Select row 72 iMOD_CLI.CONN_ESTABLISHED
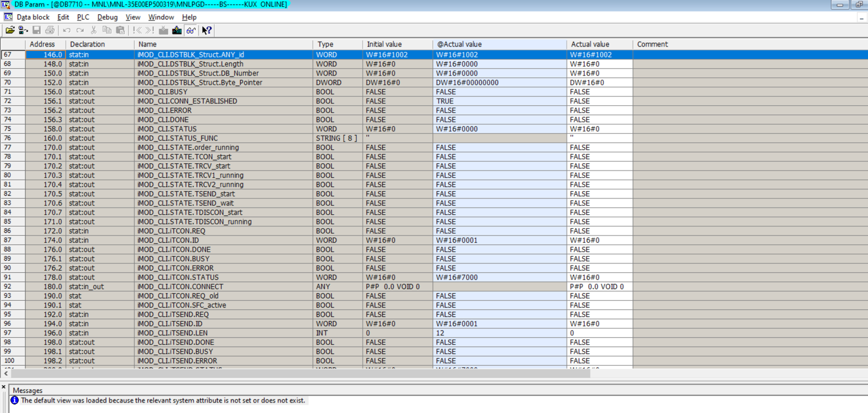Image resolution: width=868 pixels, height=413 pixels. (187, 101)
